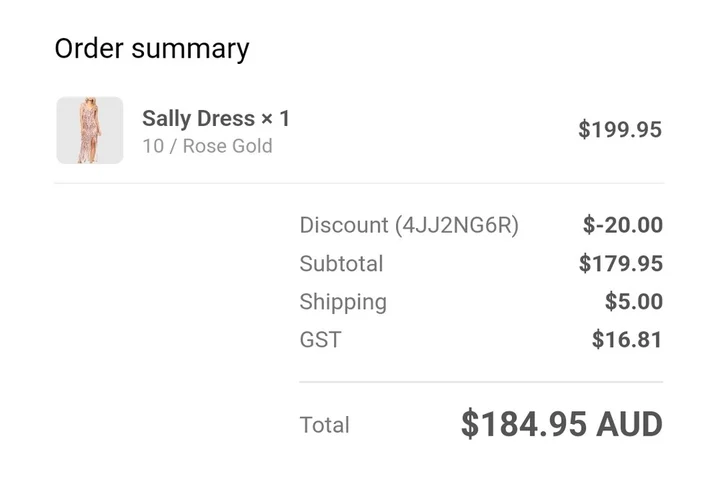Click the Order summary heading
Image resolution: width=720 pixels, height=488 pixels.
tap(151, 48)
